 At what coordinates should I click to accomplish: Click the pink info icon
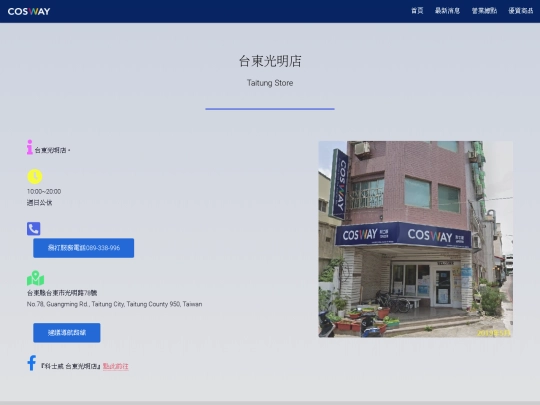pyautogui.click(x=30, y=147)
